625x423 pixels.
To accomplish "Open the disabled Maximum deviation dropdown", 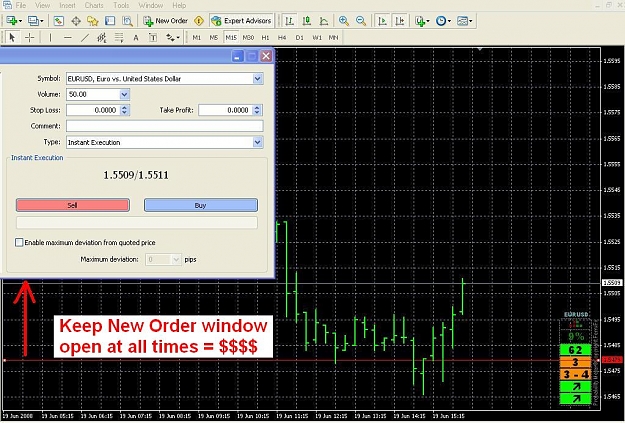I will 176,260.
